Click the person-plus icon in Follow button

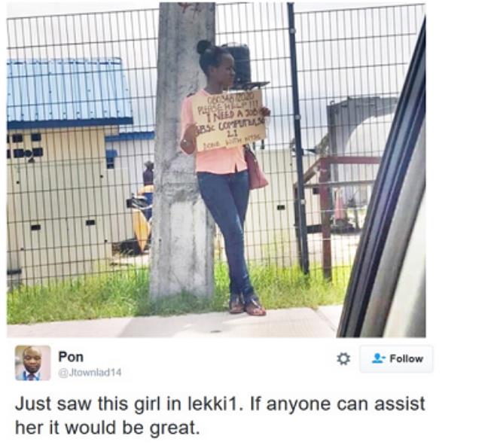point(378,358)
